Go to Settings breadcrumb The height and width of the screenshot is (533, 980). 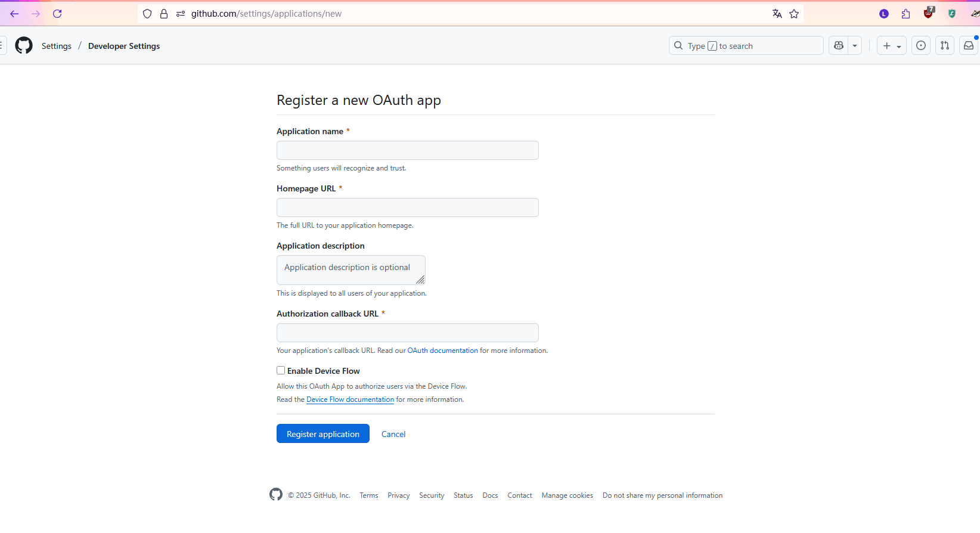coord(57,46)
